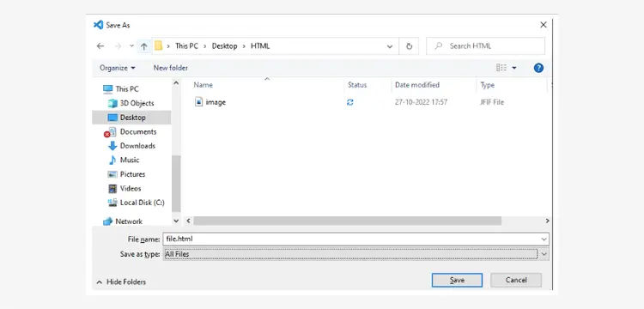Open Downloads folder in sidebar
Image resolution: width=644 pixels, height=309 pixels.
(x=131, y=146)
